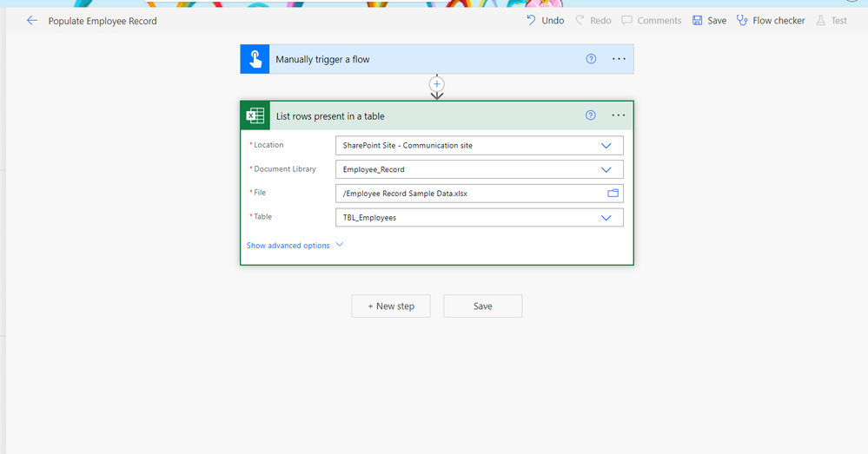
Task: Click the Test flask button
Action: (x=832, y=21)
